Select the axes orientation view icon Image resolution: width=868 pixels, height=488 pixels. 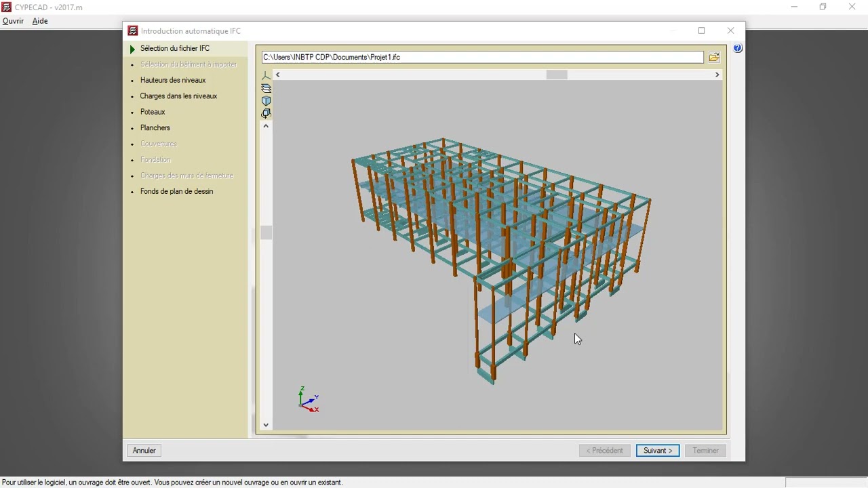pyautogui.click(x=266, y=76)
